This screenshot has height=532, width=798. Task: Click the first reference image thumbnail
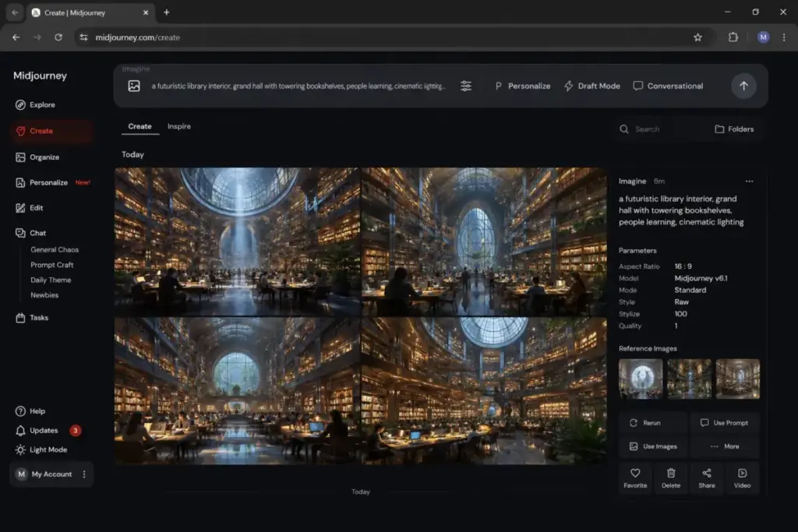(x=641, y=379)
